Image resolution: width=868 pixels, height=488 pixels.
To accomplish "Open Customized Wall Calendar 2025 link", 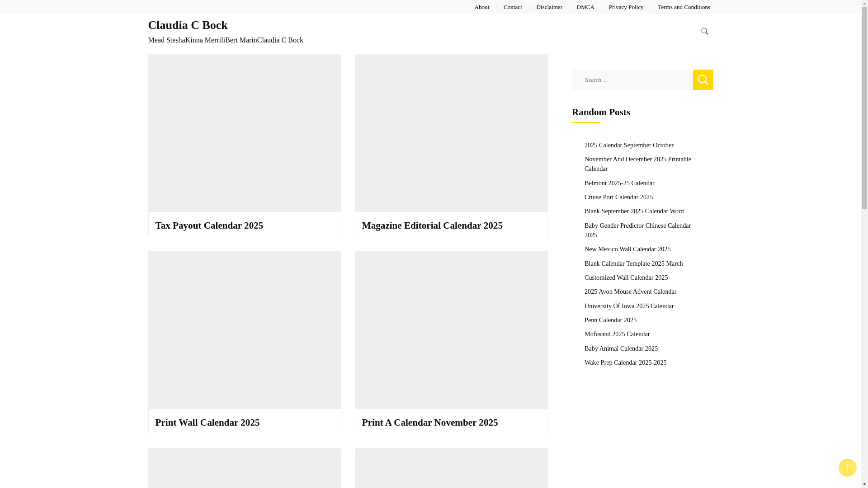I will pos(626,277).
